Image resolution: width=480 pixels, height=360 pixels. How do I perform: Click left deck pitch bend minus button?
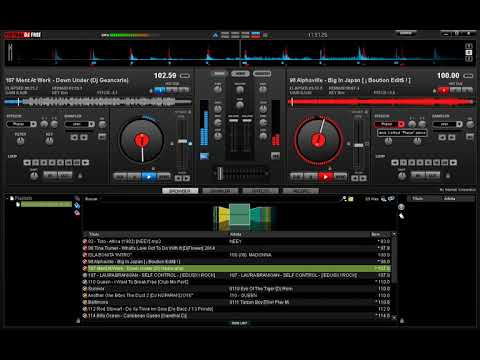click(178, 178)
